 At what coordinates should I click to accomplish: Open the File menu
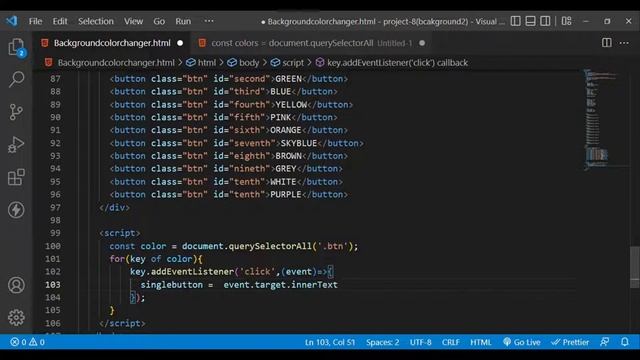[x=36, y=21]
